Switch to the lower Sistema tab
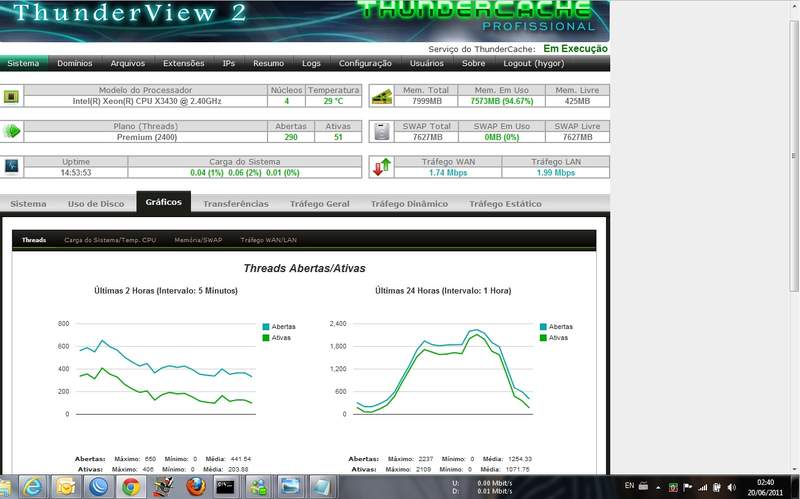This screenshot has width=800, height=499. (x=28, y=204)
